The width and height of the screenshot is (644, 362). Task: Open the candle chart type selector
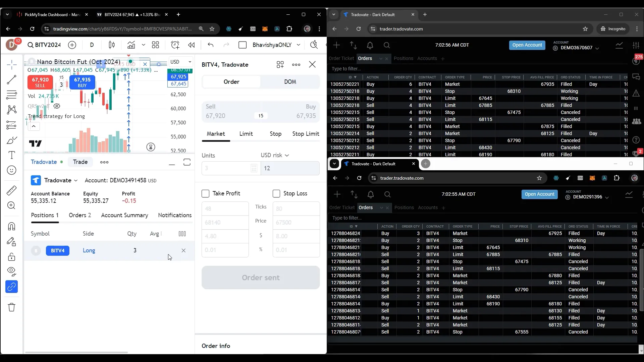tap(112, 45)
